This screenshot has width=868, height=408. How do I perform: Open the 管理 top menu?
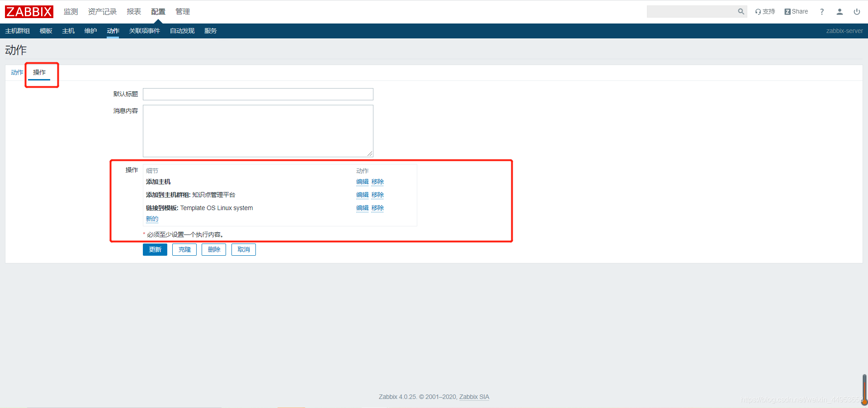tap(183, 12)
